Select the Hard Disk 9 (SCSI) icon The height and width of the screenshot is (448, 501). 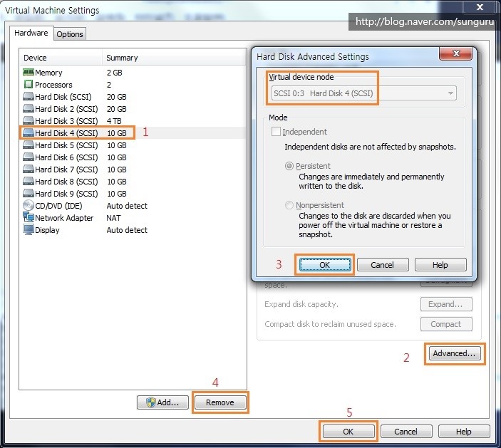(x=29, y=194)
